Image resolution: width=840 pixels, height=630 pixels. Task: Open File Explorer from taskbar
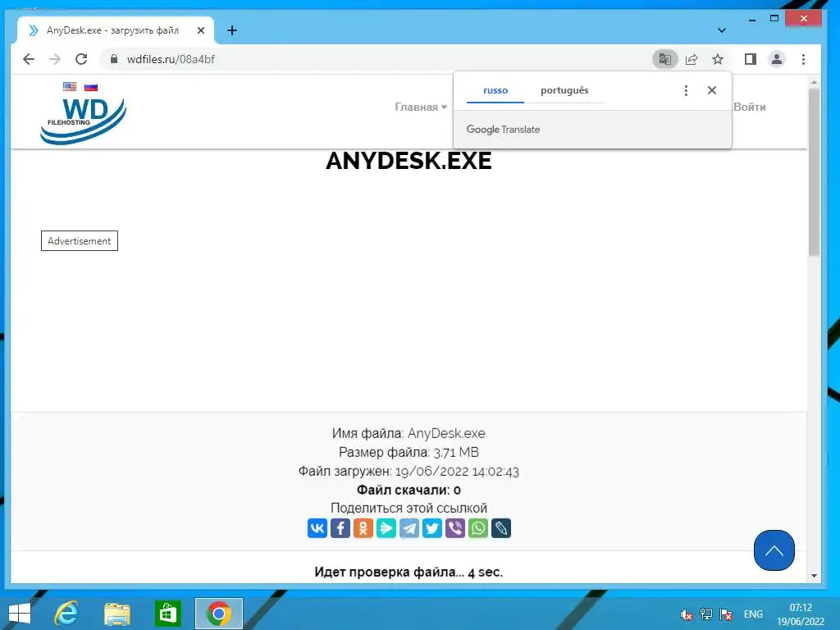pos(116,614)
